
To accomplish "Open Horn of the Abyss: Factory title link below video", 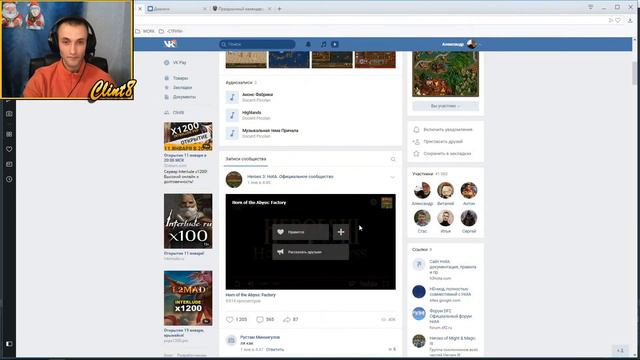I will (x=251, y=295).
